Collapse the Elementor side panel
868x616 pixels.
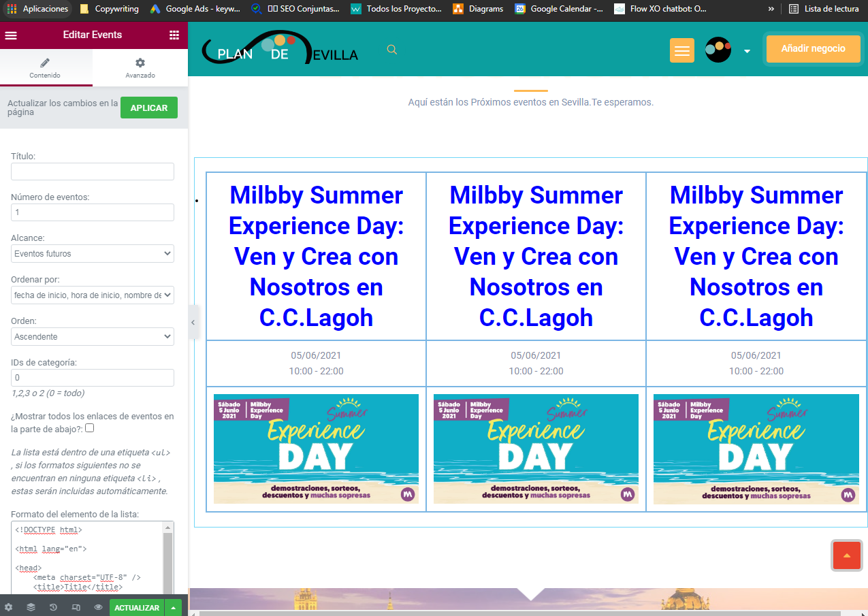(193, 323)
